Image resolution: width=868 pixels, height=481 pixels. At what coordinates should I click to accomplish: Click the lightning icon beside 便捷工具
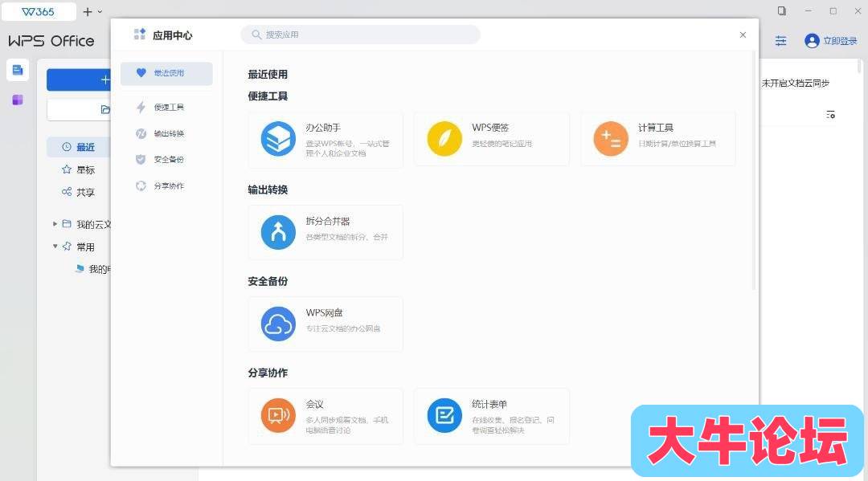[x=141, y=108]
